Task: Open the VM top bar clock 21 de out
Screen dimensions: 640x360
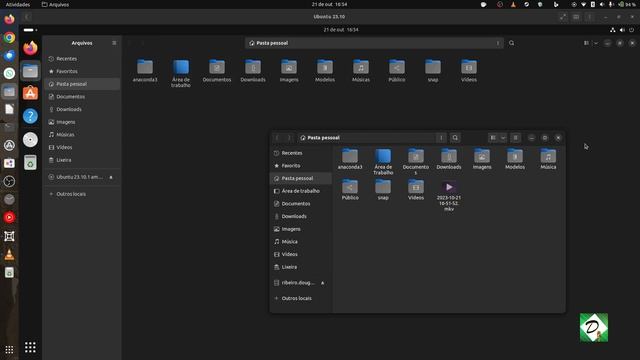Action: click(341, 30)
